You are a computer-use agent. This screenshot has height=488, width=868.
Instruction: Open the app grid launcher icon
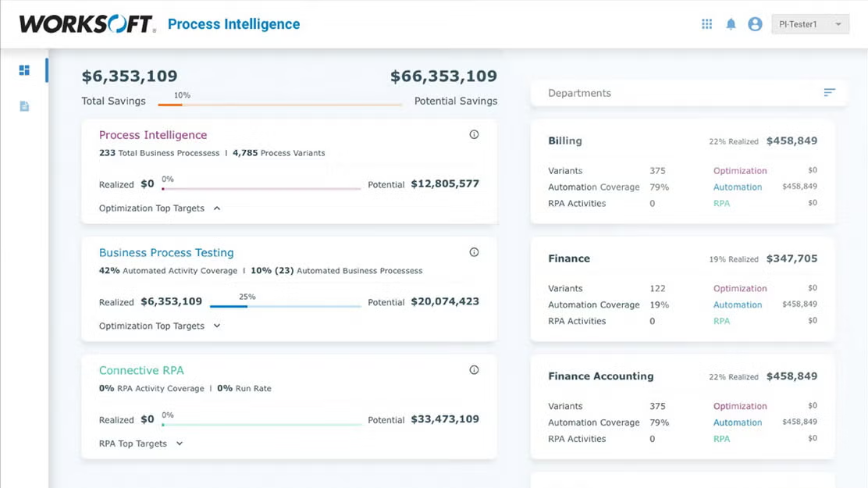pos(706,23)
